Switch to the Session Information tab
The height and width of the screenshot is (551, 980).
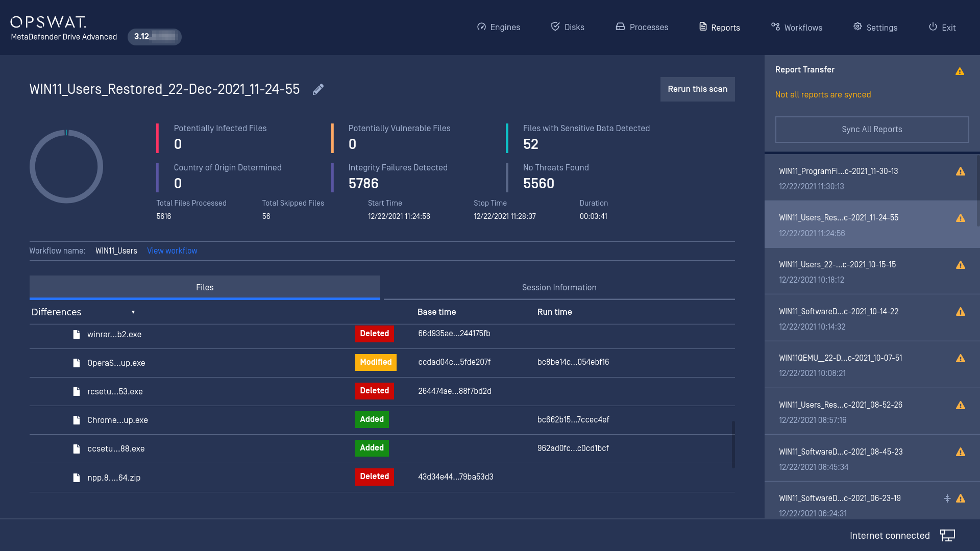(x=559, y=287)
